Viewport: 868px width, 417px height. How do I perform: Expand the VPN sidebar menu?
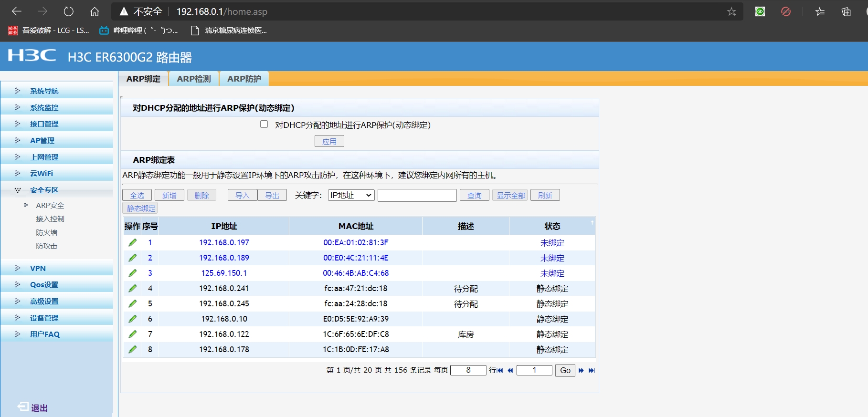coord(38,268)
